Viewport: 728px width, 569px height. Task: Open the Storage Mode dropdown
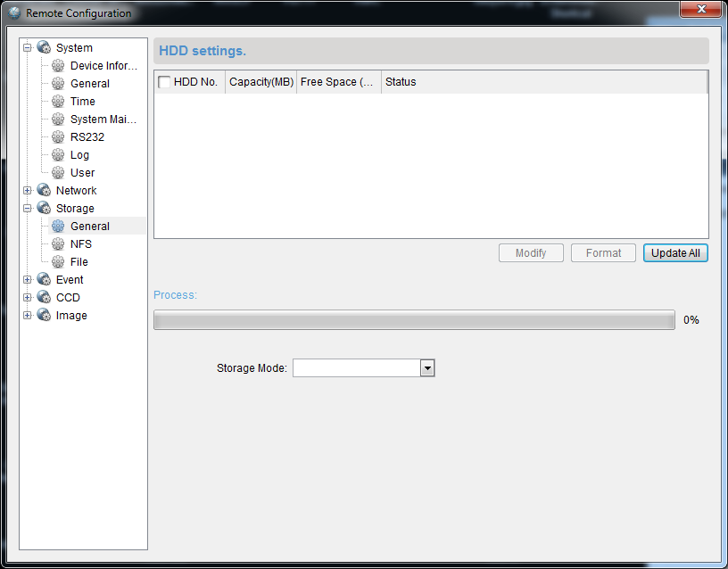point(427,368)
